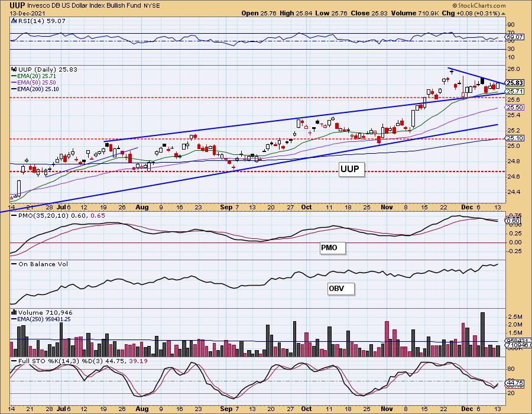
Task: Click the Sep month label under the price chart
Action: tap(226, 207)
